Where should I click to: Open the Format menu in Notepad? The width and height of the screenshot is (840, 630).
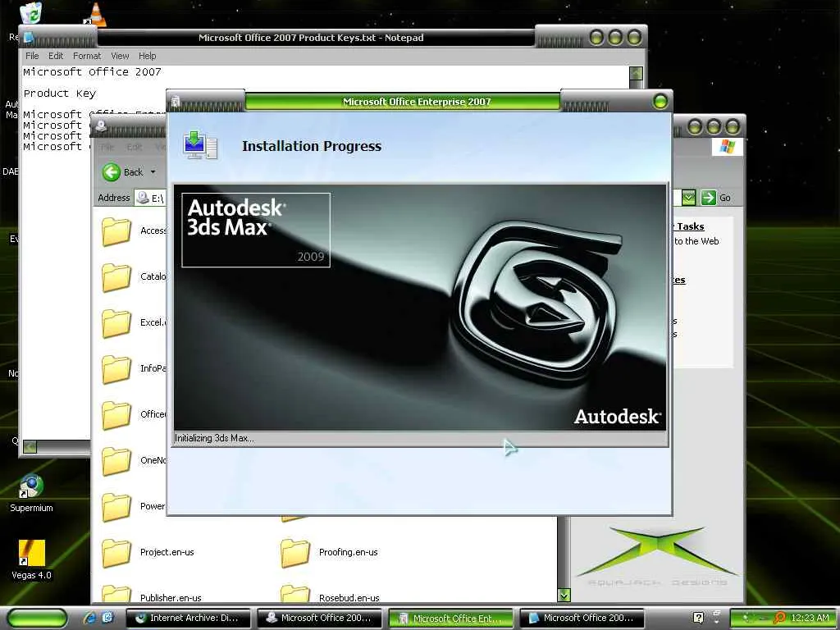click(x=87, y=56)
